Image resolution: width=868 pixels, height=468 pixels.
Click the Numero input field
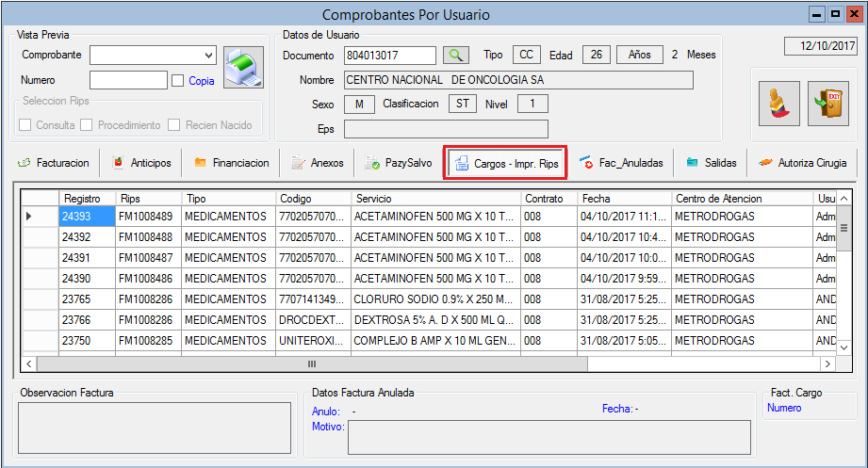[x=128, y=81]
